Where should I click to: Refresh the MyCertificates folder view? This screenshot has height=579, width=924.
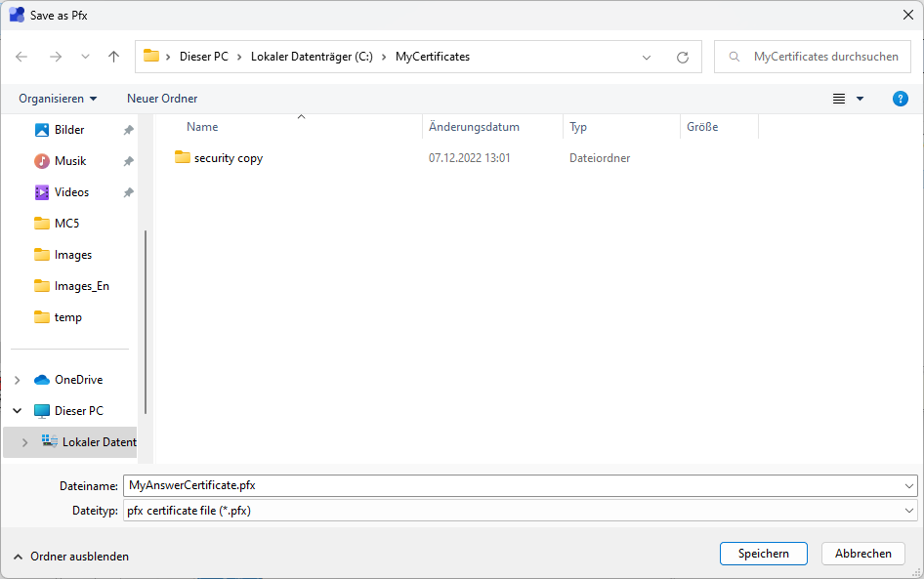point(683,57)
